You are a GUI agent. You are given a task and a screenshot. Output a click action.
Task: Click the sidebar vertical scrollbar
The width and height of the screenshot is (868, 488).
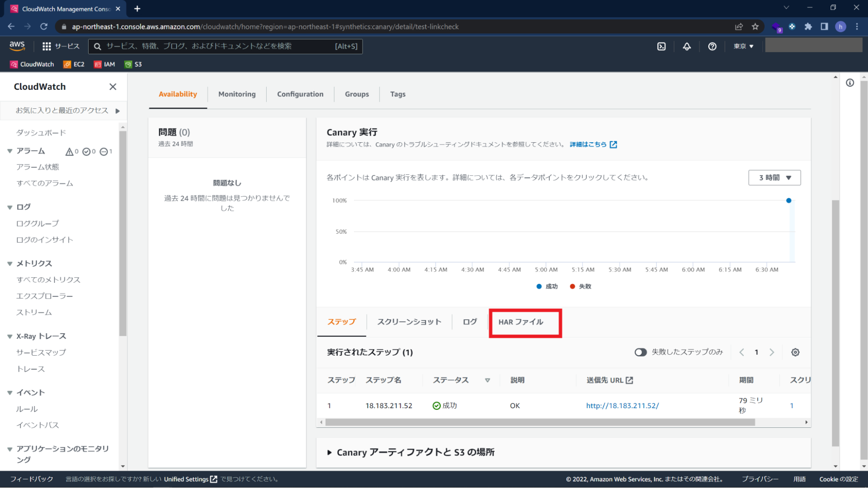click(123, 233)
